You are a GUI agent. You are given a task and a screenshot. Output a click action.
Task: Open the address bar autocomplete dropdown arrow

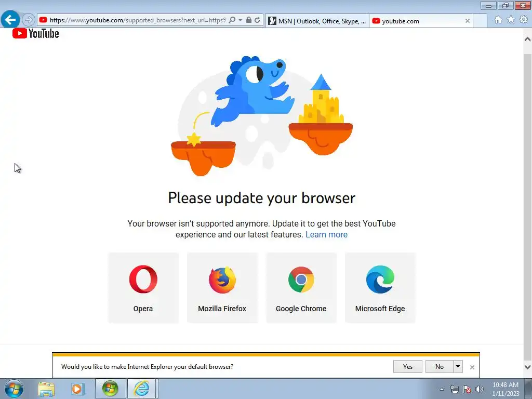coord(240,20)
